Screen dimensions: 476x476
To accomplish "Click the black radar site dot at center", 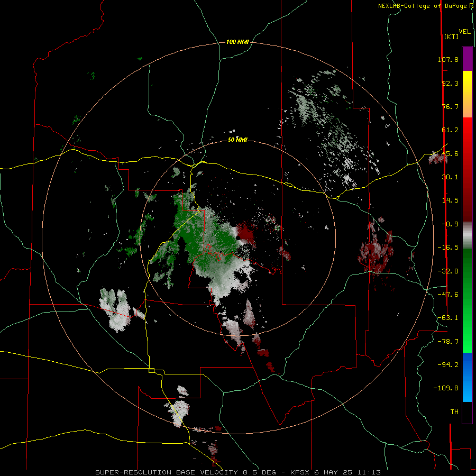I will pos(239,238).
